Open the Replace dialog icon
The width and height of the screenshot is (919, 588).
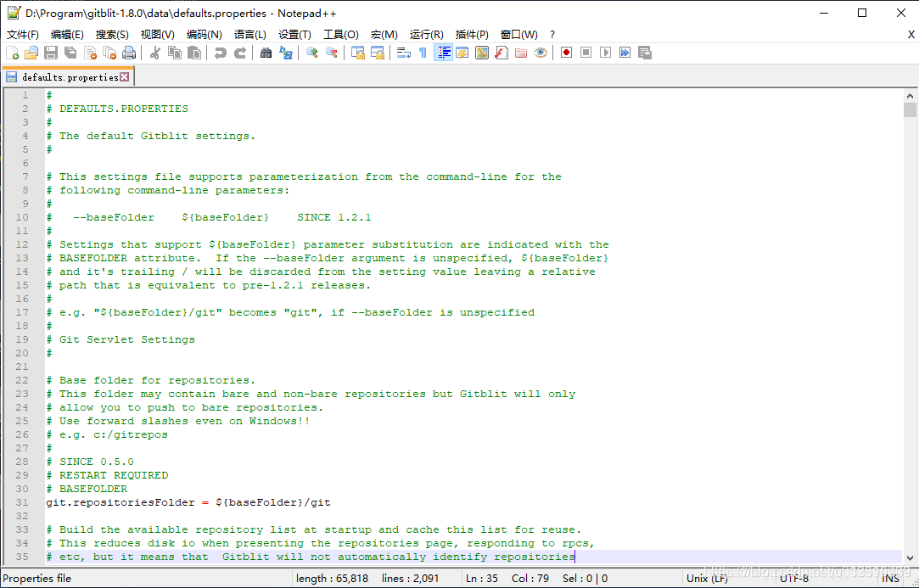(285, 53)
